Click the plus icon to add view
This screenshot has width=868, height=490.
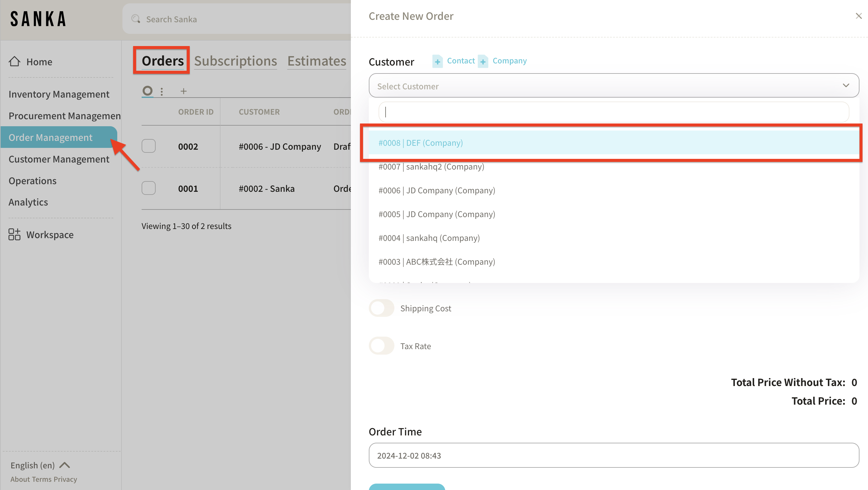pyautogui.click(x=183, y=91)
